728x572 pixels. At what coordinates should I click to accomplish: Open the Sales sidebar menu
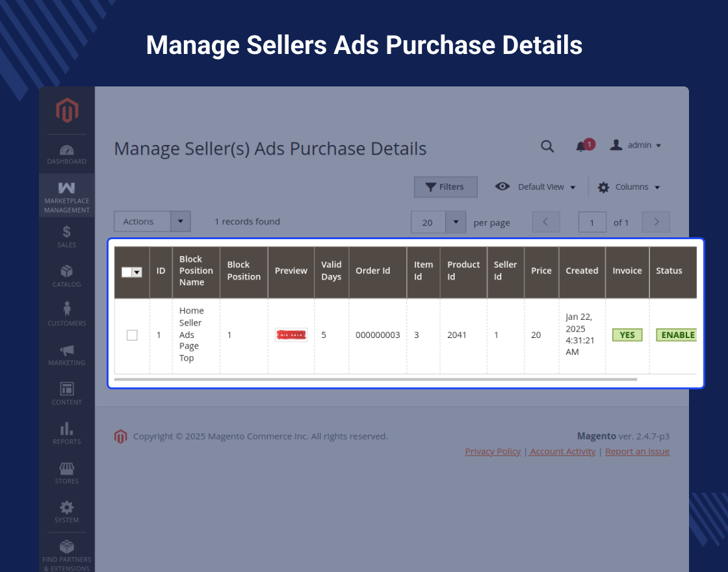67,237
